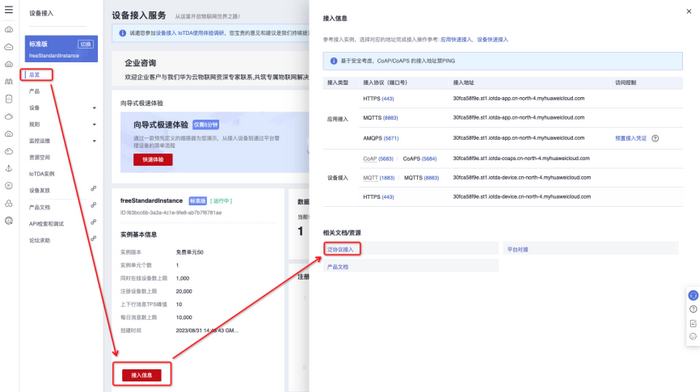This screenshot has height=392, width=700.
Task: Open the 产品文档 link under 相关文档/资源
Action: click(338, 267)
